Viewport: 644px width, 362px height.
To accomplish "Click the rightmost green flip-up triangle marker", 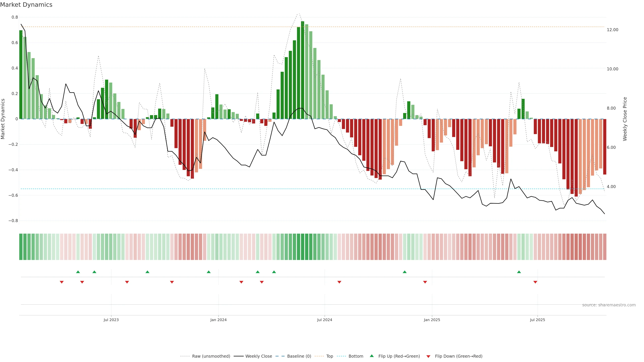I will click(x=519, y=272).
